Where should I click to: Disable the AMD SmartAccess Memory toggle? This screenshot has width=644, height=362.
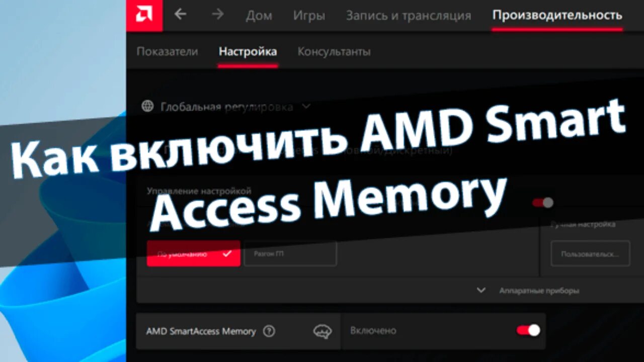click(x=528, y=330)
